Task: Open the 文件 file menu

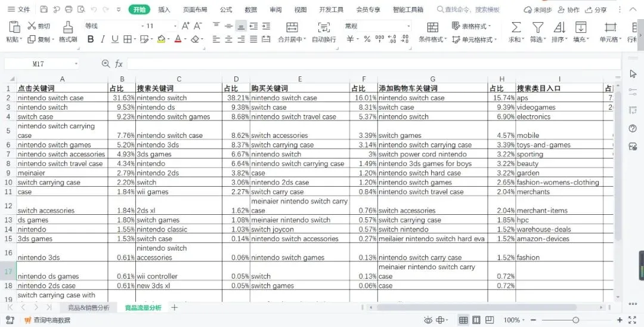Action: (19, 10)
